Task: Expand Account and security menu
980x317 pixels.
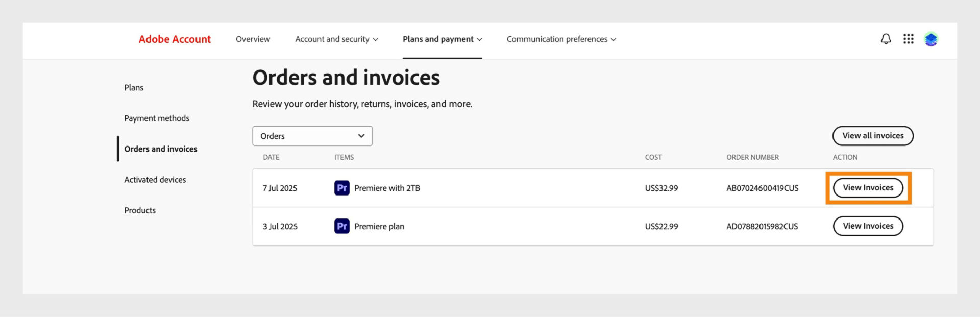Action: pos(336,39)
